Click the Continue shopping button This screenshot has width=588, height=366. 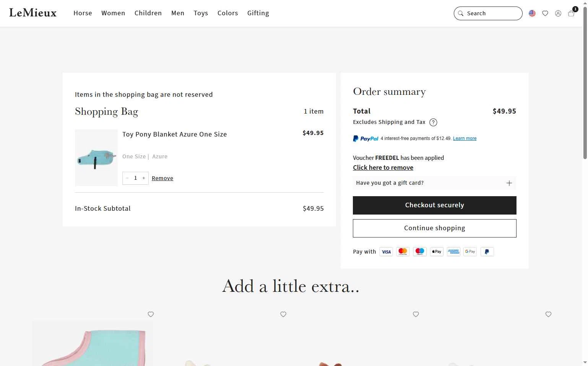[434, 228]
